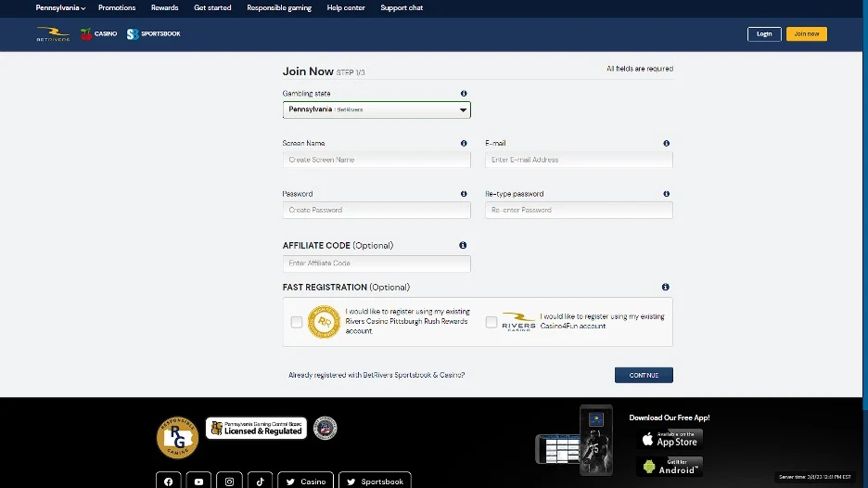Open the YouTube channel icon
The width and height of the screenshot is (868, 488).
(x=198, y=481)
